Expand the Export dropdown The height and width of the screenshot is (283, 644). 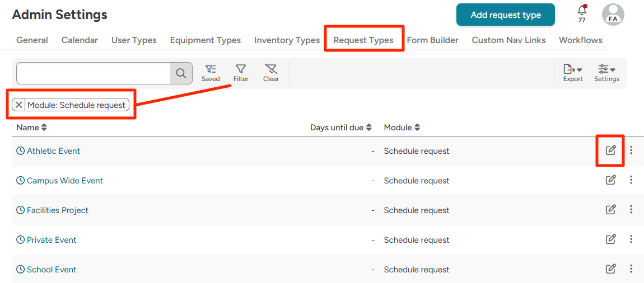572,73
